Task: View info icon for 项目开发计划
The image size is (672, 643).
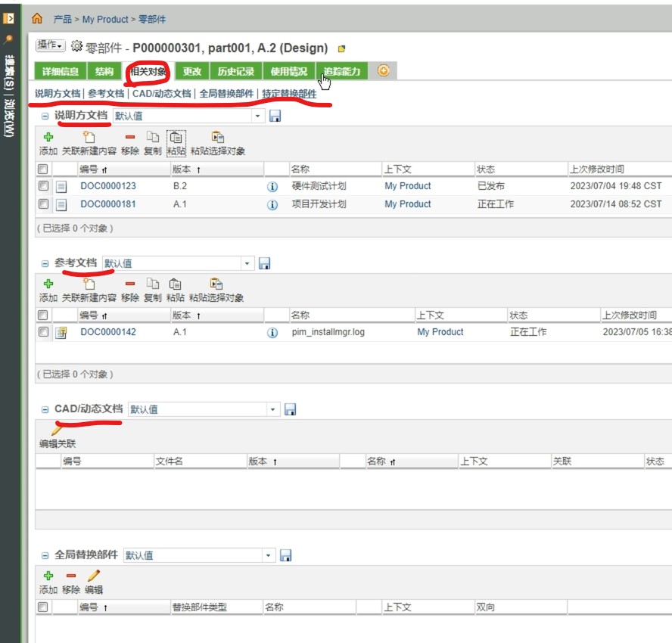Action: pos(272,205)
